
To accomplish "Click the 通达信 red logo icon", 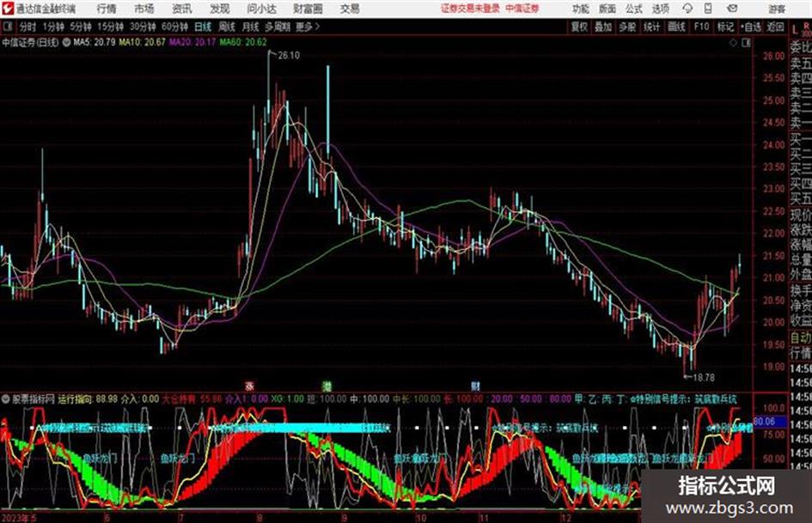I will 8,9.
